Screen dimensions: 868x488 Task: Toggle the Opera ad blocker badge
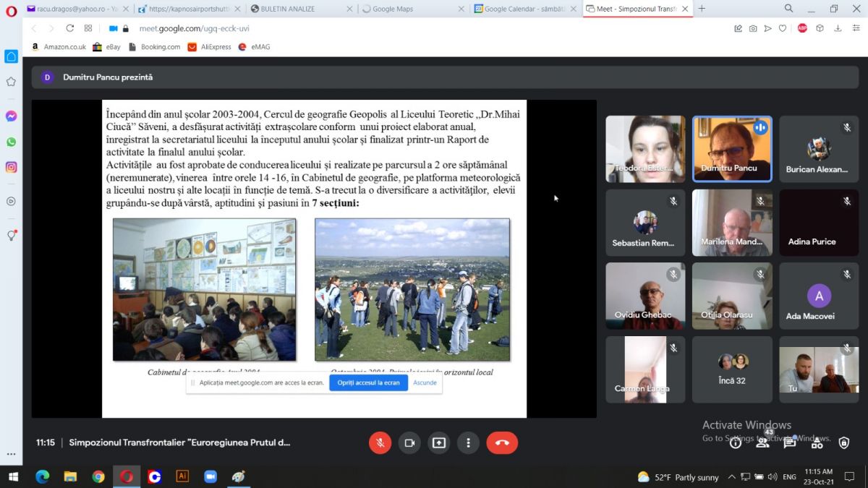pos(802,28)
